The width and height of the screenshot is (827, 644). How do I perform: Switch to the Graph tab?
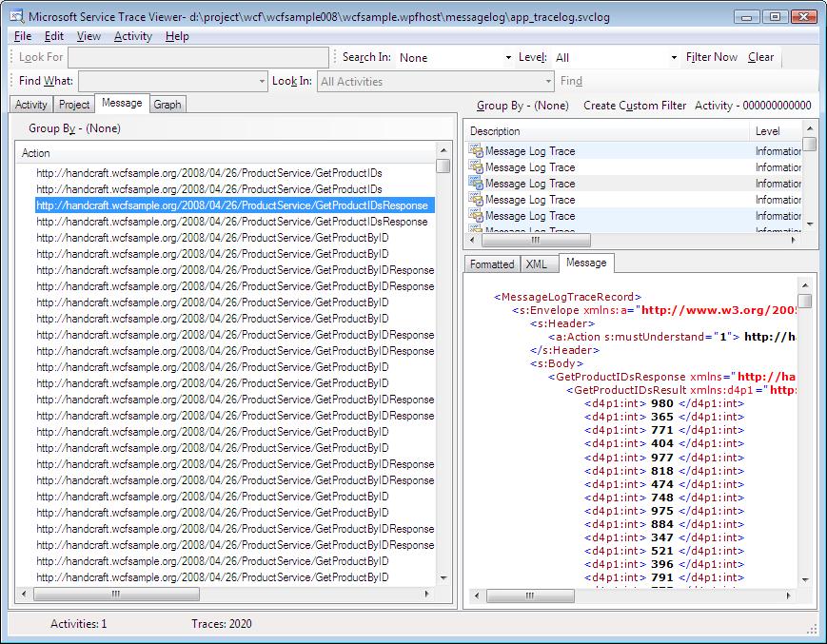click(167, 105)
